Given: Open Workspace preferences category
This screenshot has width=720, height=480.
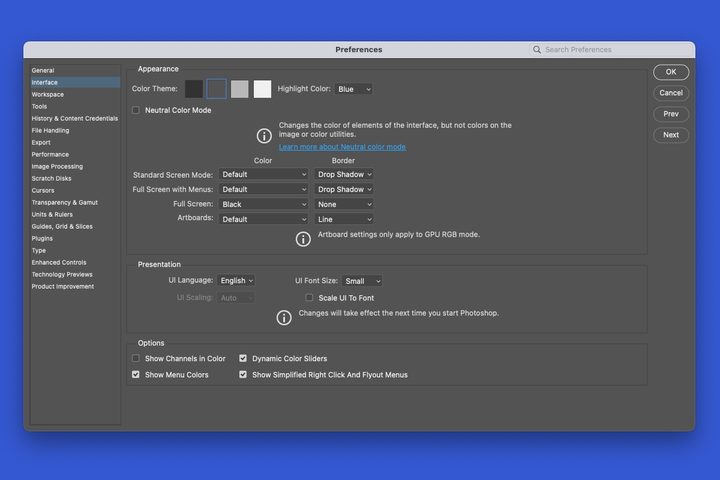Looking at the screenshot, I should point(75,94).
